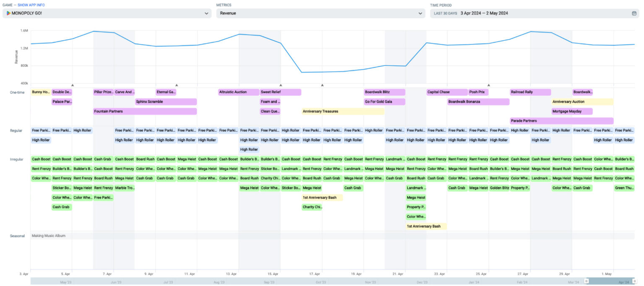Viewport: 644px width, 286px height.
Task: Select the Anniversary Treasures event bar
Action: pyautogui.click(x=343, y=112)
